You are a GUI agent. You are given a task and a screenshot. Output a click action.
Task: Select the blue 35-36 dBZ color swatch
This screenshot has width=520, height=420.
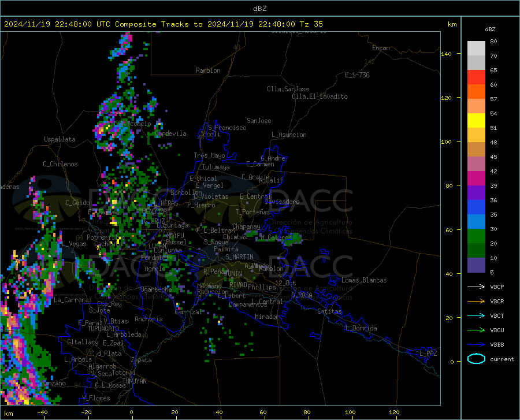coord(476,207)
